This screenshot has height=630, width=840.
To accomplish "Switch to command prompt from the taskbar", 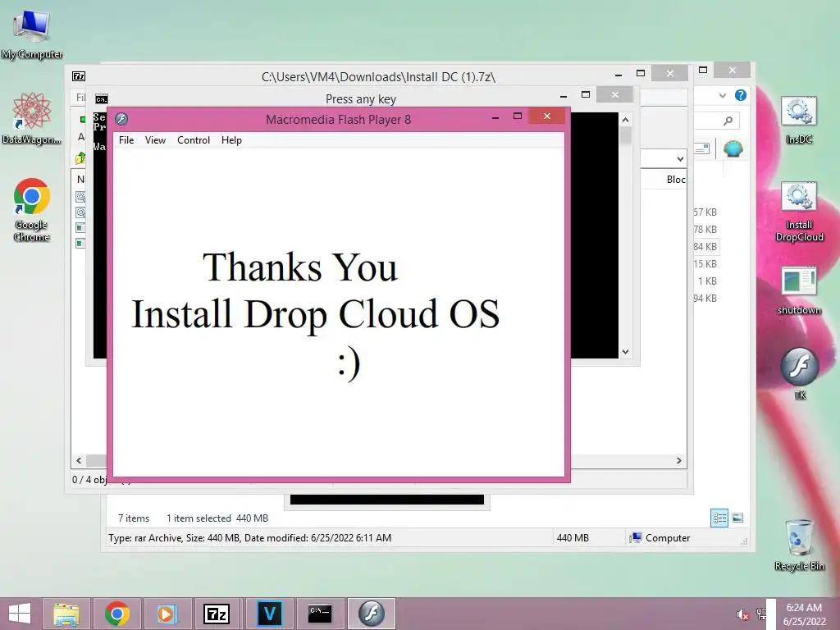I will pyautogui.click(x=320, y=614).
